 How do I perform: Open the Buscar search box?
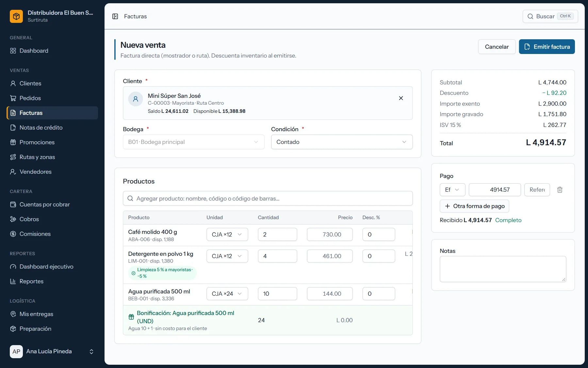[x=550, y=16]
